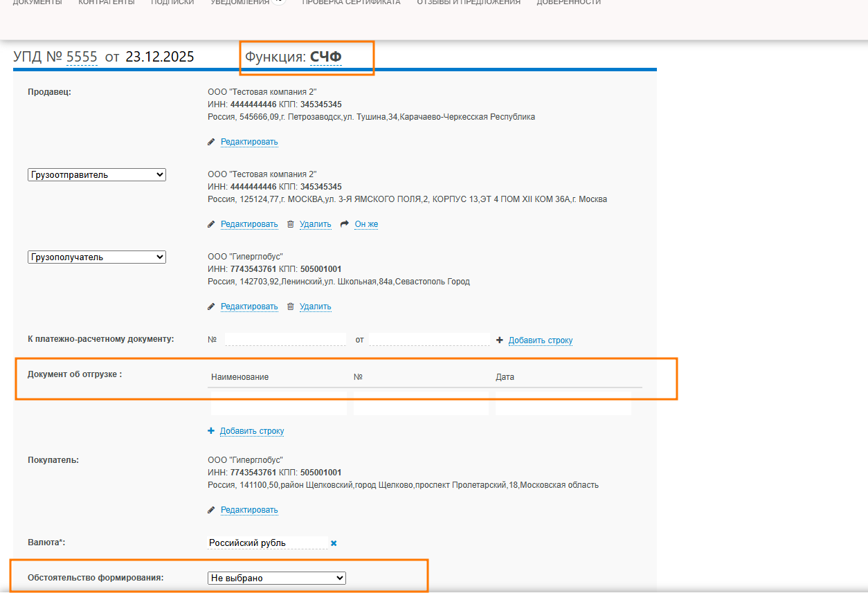Click the consignee address with Севастополь Город
868x593 pixels.
338,282
